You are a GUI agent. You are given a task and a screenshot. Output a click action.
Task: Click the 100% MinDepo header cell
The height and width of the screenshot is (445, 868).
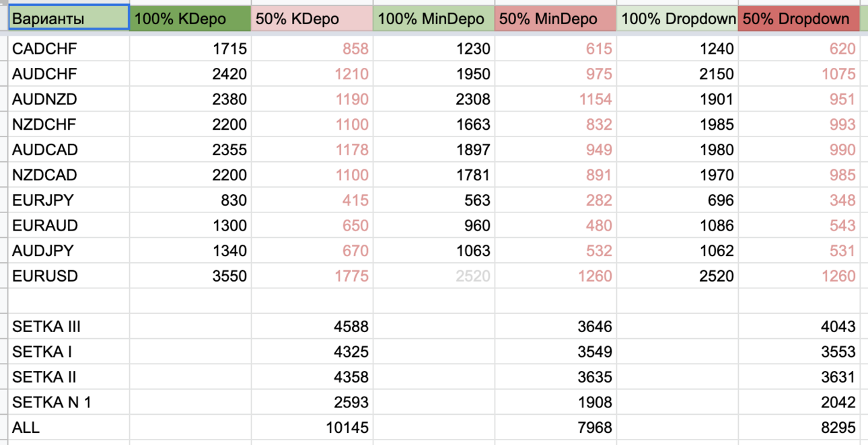pos(434,18)
